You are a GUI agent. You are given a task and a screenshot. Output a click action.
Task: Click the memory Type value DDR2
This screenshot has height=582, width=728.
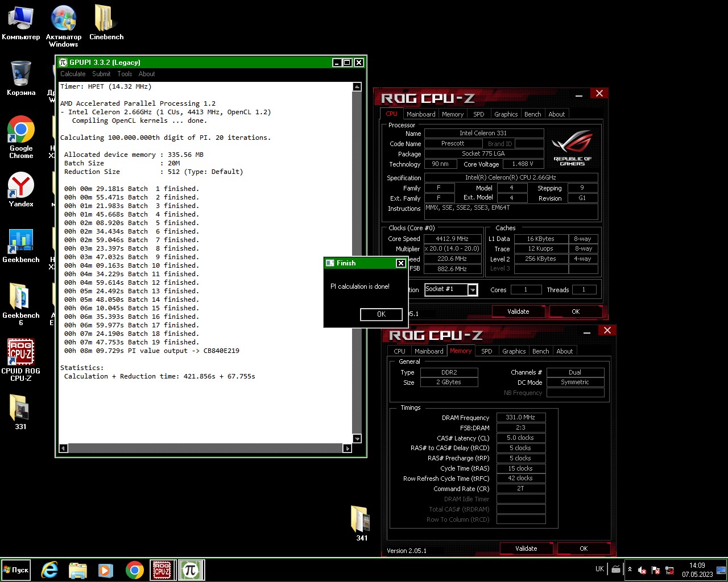[x=449, y=372]
